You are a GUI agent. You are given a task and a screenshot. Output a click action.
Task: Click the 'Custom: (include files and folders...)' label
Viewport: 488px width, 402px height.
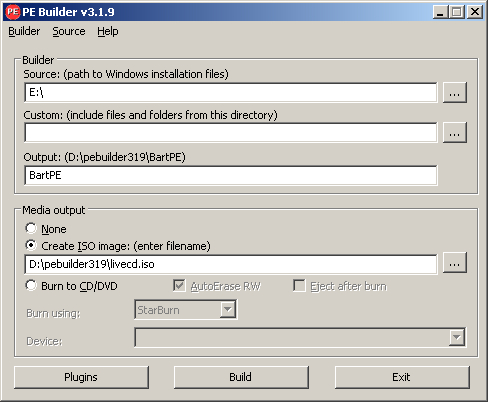coord(150,115)
